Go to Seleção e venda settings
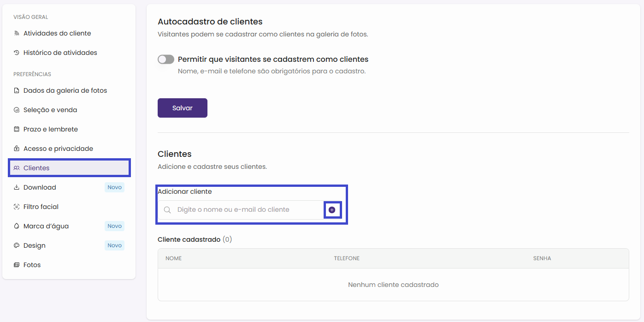This screenshot has height=322, width=644. pyautogui.click(x=50, y=110)
